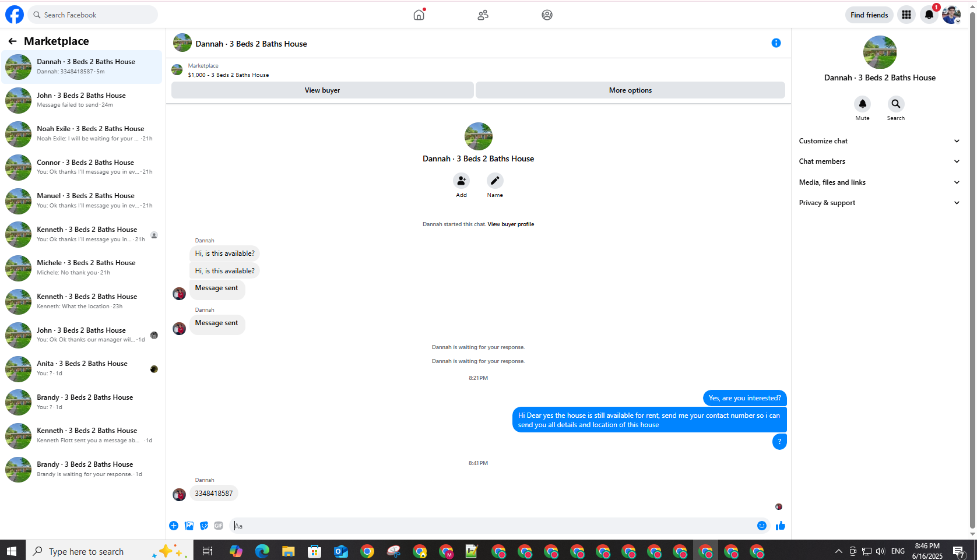Screen dimensions: 977x560
Task: Open Microsoft Edge from the taskbar
Action: (x=262, y=551)
